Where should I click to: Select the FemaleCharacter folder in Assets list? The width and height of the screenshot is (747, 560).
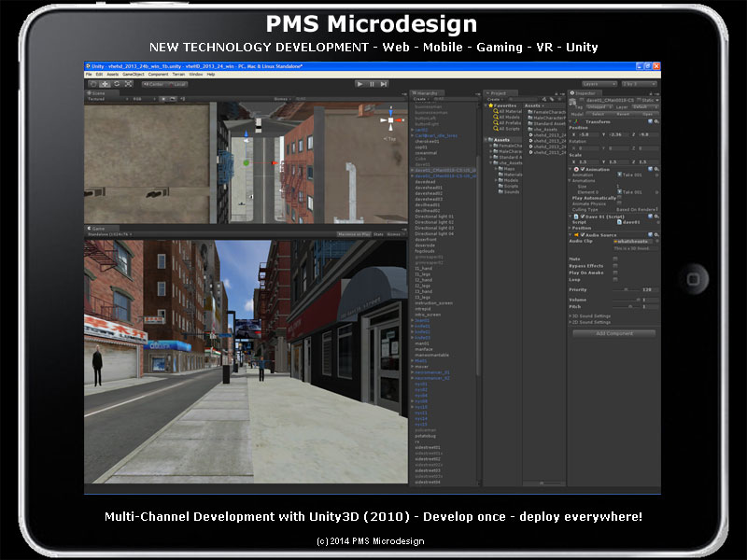pyautogui.click(x=546, y=112)
